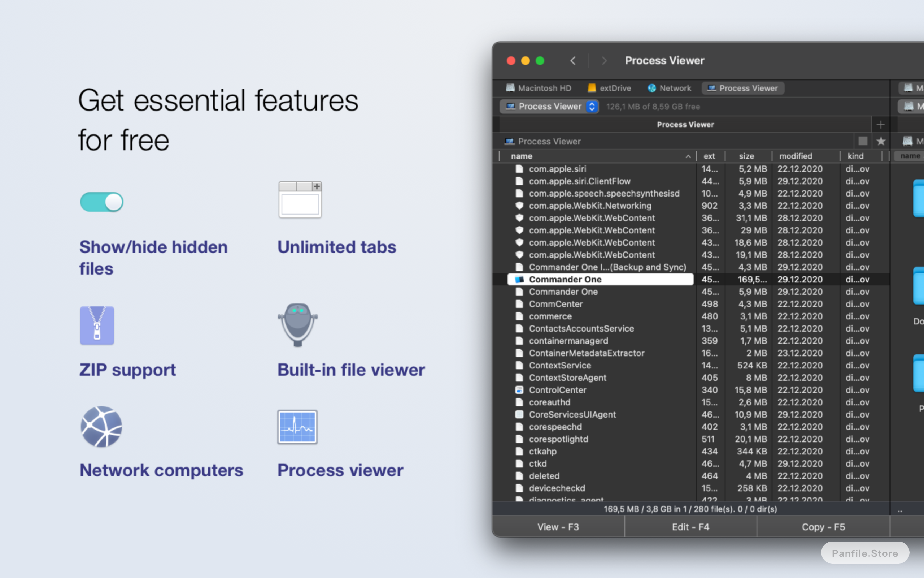Screen dimensions: 924x578
Task: Click the Unlimited tabs heading
Action: point(337,247)
